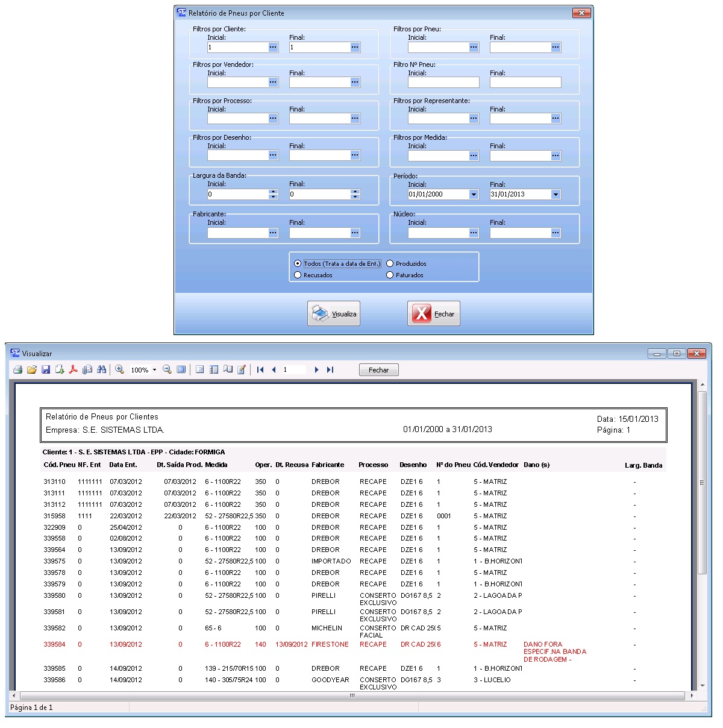
Task: Select the Produzidos radio option
Action: tap(390, 264)
